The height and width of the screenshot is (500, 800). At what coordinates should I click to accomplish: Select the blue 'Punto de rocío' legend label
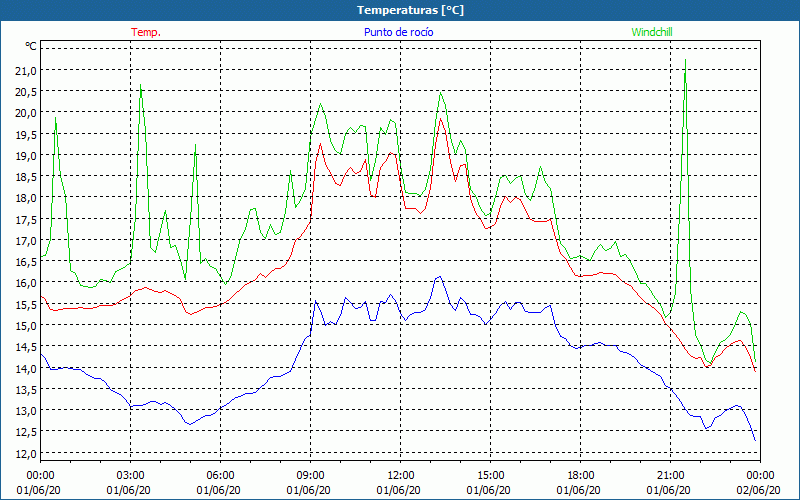click(398, 32)
